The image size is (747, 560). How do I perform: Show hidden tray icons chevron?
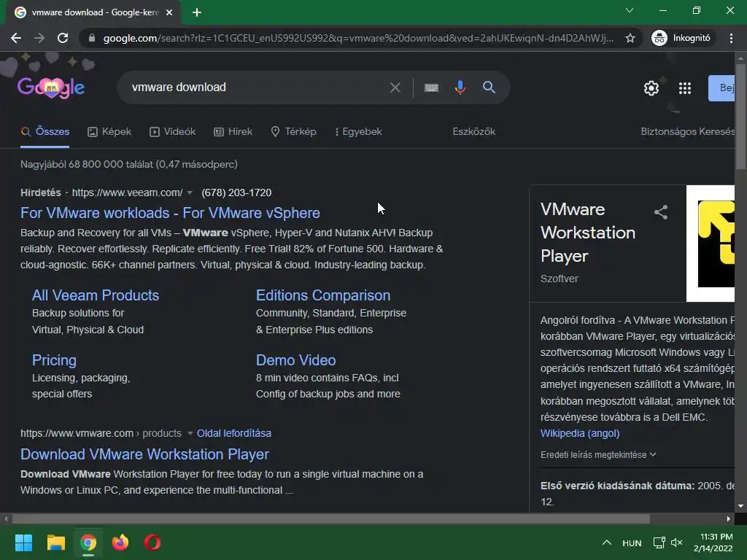pos(606,542)
